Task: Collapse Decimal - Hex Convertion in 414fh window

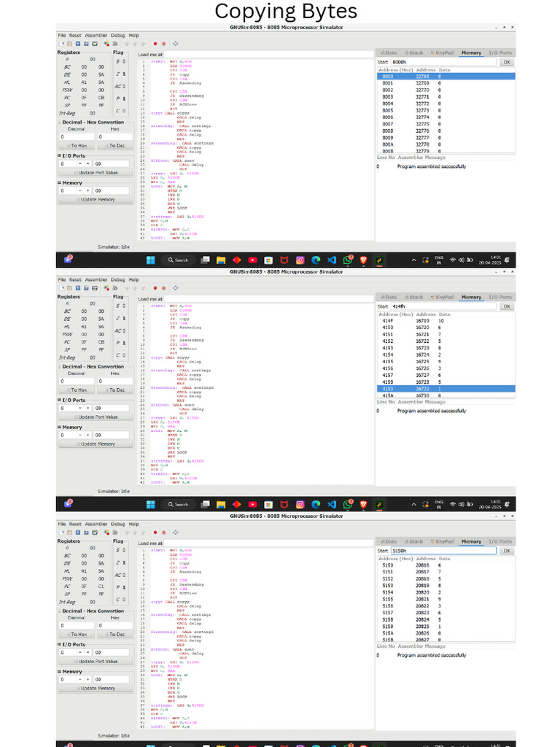Action: pos(90,367)
